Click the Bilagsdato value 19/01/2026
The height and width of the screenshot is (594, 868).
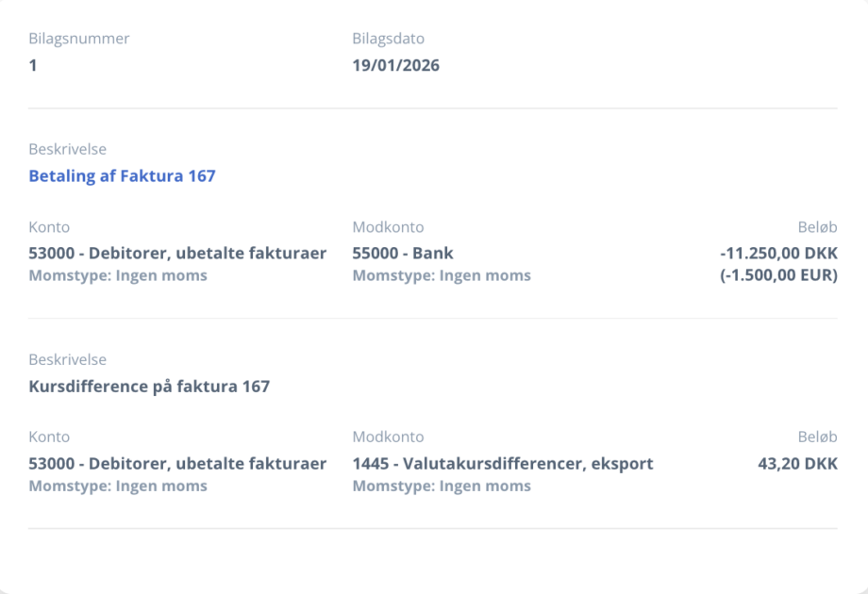[x=395, y=66]
